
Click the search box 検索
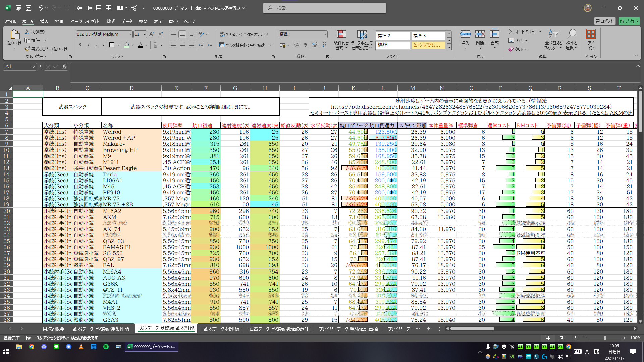pyautogui.click(x=325, y=8)
